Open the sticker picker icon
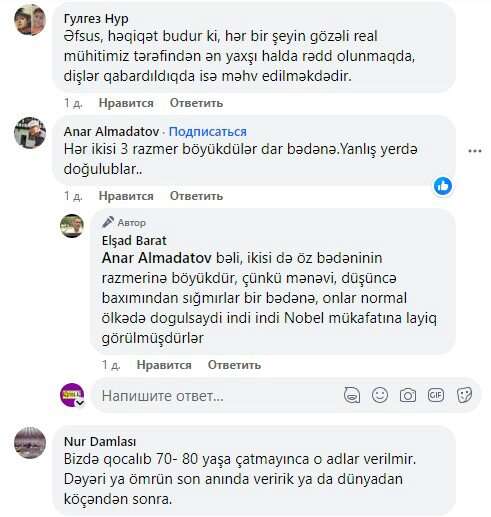The image size is (491, 517). point(464,395)
